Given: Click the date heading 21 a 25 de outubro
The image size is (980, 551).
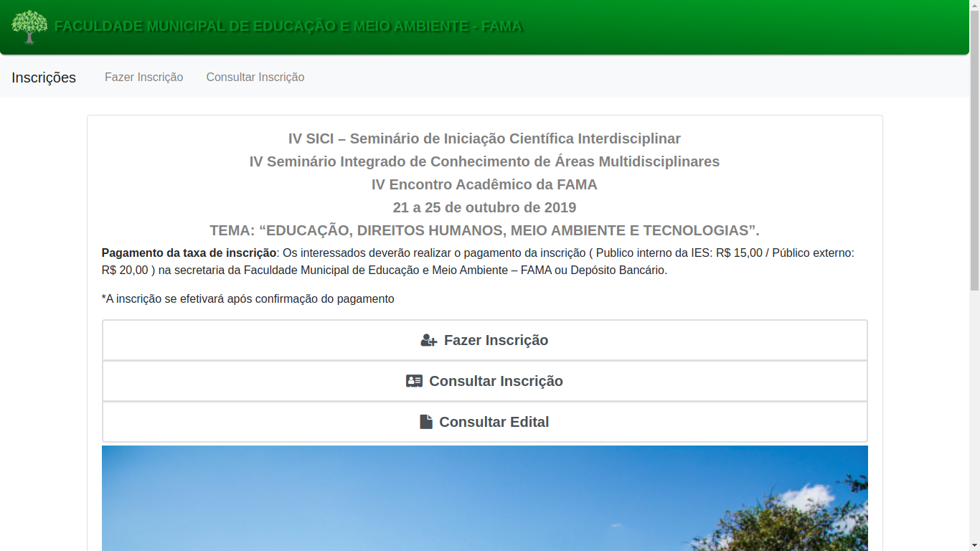Looking at the screenshot, I should tap(484, 207).
